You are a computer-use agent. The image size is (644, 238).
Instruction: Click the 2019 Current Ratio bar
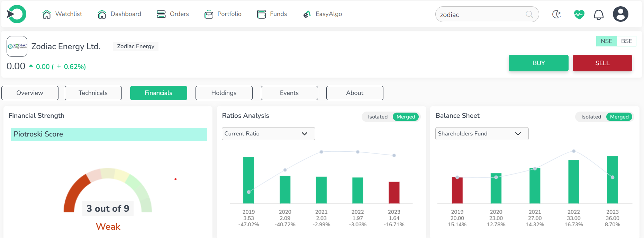248,180
